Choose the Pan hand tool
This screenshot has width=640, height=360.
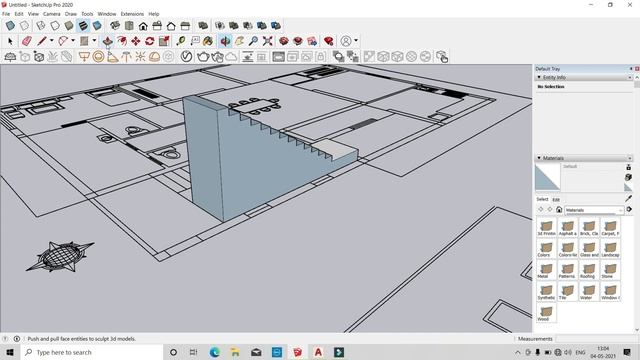[x=239, y=41]
